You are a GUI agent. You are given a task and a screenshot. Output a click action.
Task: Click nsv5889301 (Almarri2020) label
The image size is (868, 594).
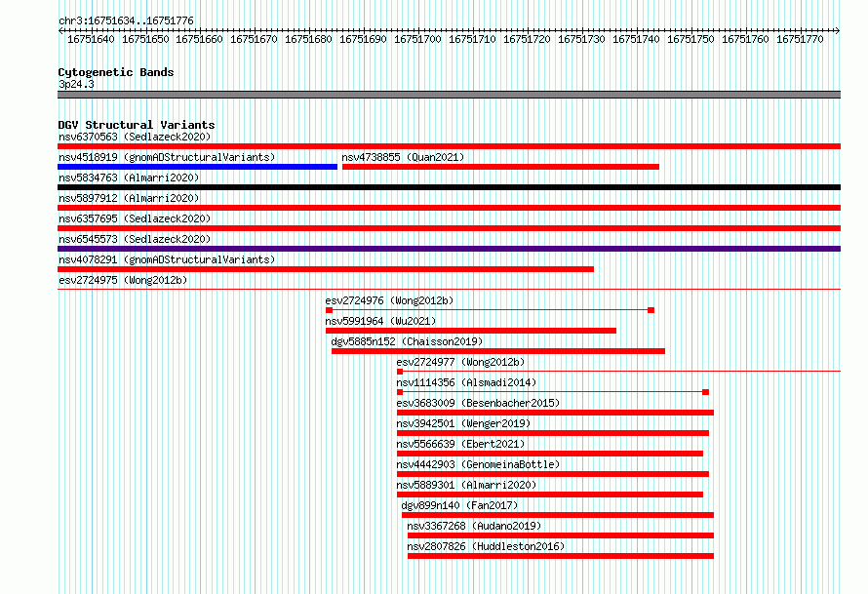click(466, 485)
